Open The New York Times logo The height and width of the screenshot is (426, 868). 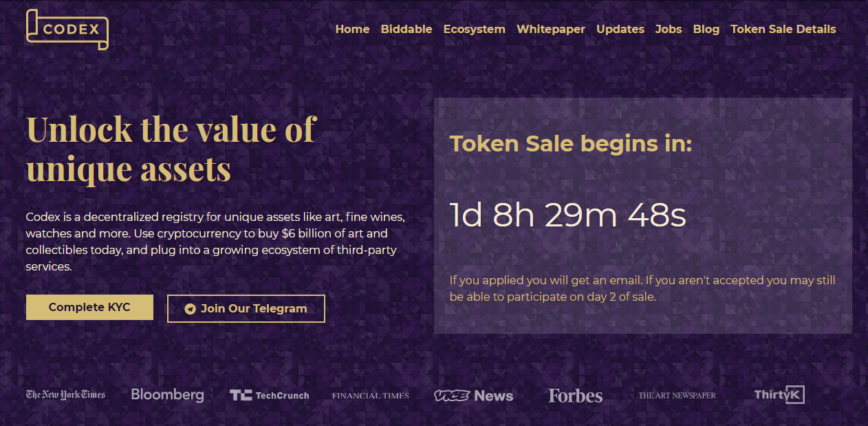65,394
